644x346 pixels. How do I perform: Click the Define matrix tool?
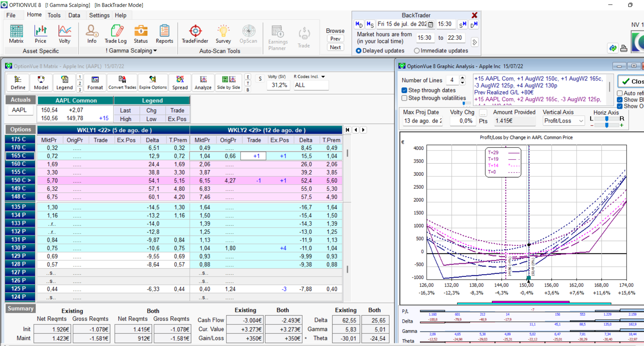click(x=18, y=82)
